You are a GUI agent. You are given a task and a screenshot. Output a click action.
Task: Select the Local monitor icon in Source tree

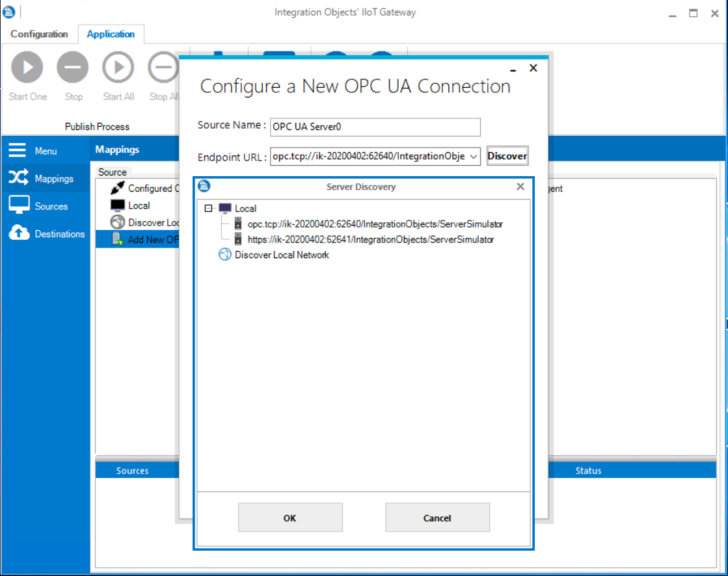(116, 205)
